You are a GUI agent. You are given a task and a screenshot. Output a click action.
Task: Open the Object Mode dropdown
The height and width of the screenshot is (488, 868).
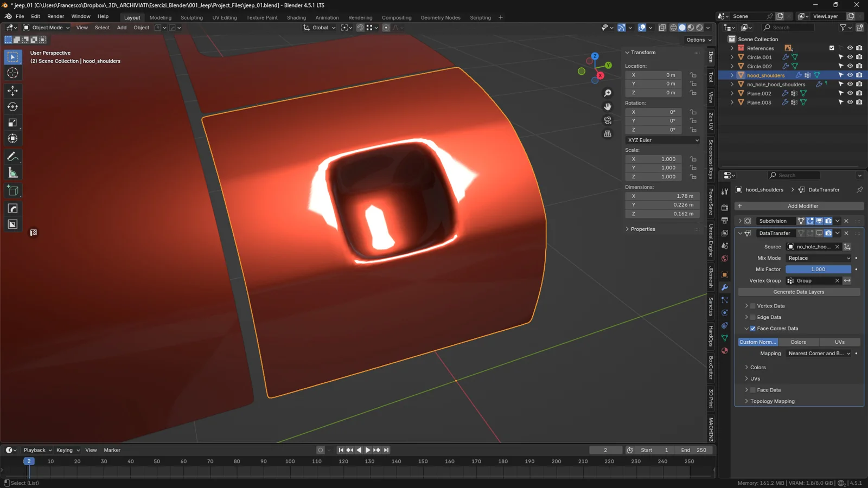coord(46,28)
